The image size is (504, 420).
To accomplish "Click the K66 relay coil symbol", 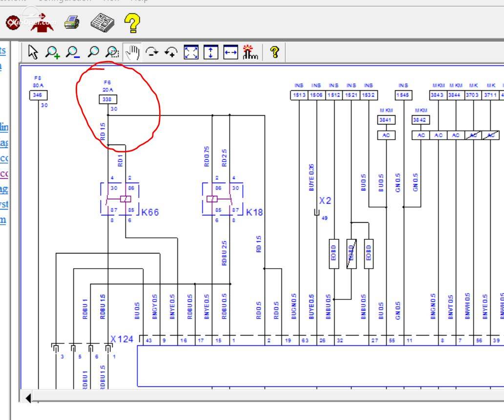I will point(126,199).
